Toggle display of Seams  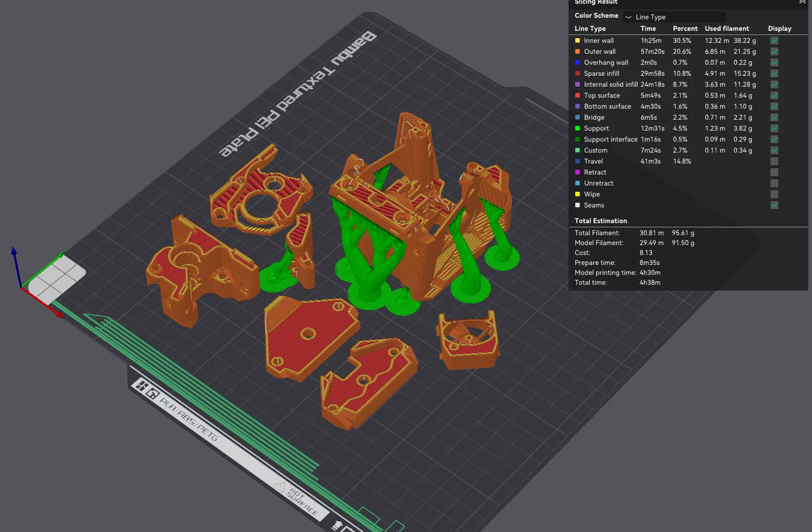tap(774, 205)
